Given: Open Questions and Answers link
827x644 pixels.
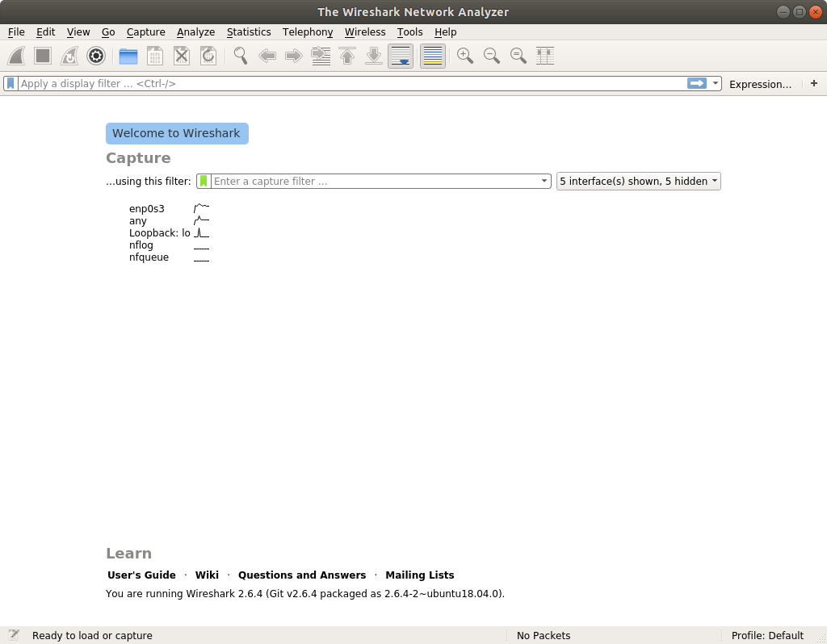Looking at the screenshot, I should (x=302, y=575).
